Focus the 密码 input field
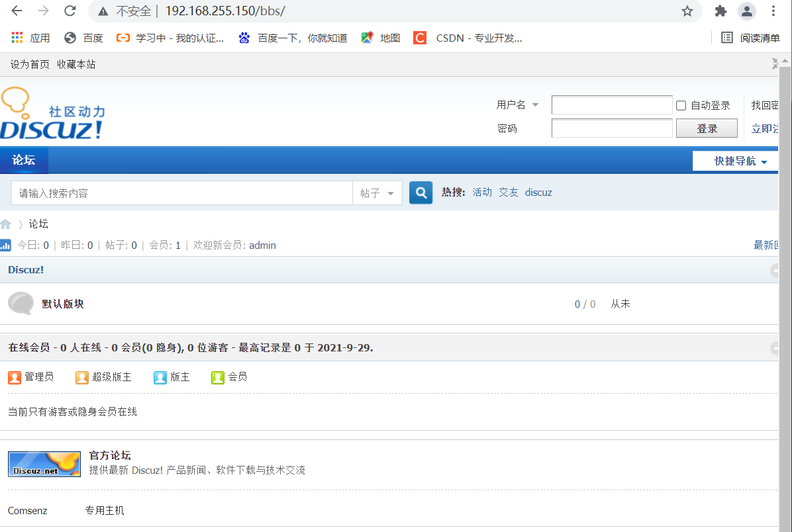This screenshot has height=532, width=792. [x=612, y=128]
